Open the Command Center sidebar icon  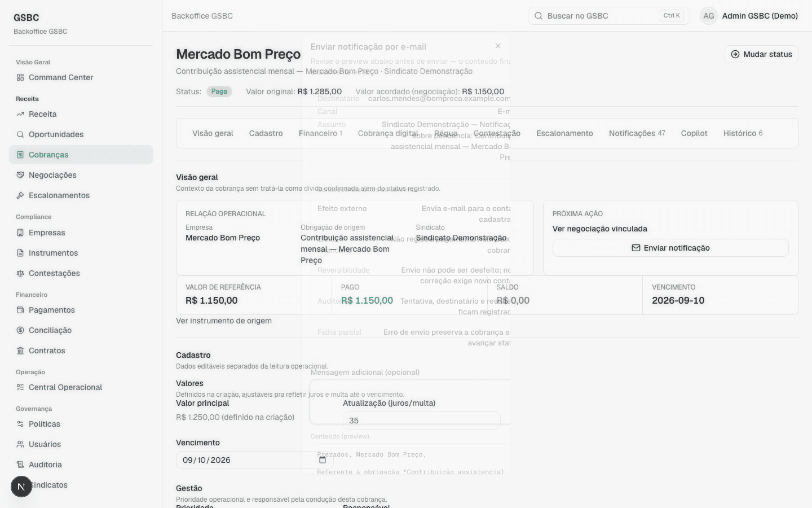[x=20, y=77]
